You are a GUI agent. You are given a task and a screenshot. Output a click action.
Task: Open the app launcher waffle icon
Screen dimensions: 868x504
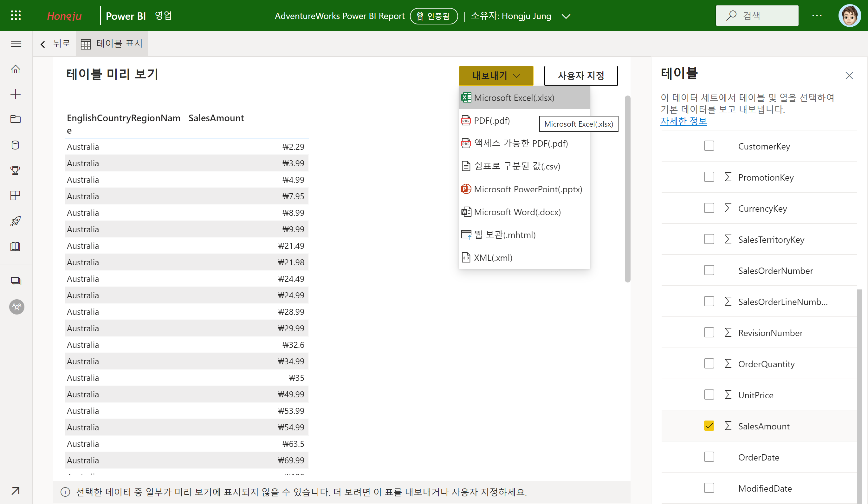pyautogui.click(x=16, y=16)
